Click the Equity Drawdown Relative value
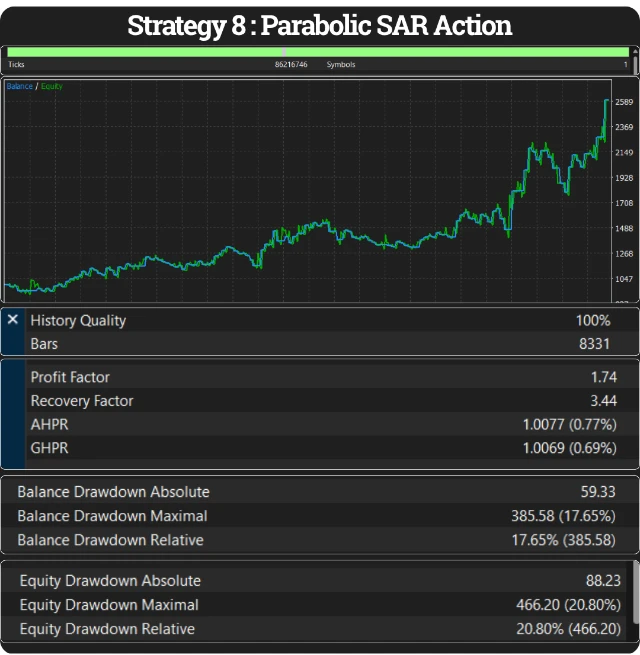The height and width of the screenshot is (655, 640). click(x=568, y=629)
